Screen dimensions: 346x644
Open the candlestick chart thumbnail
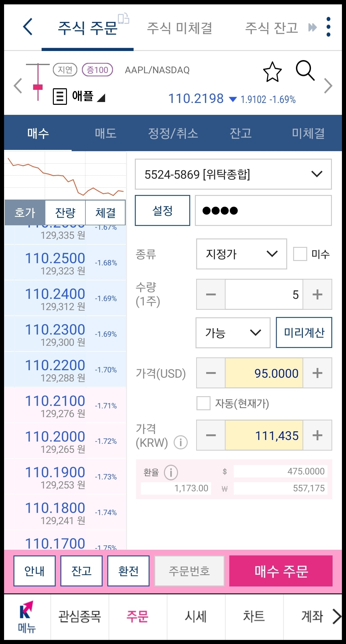(38, 82)
